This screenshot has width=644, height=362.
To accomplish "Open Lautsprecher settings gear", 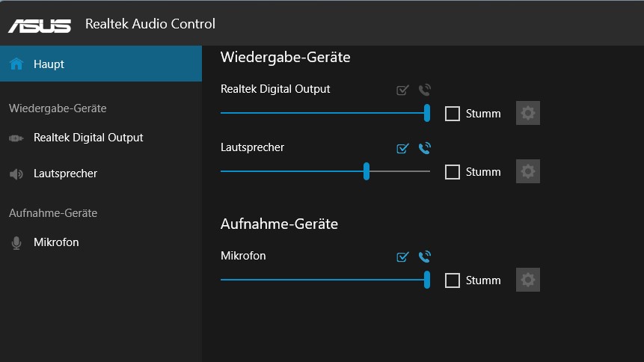I will pos(528,172).
